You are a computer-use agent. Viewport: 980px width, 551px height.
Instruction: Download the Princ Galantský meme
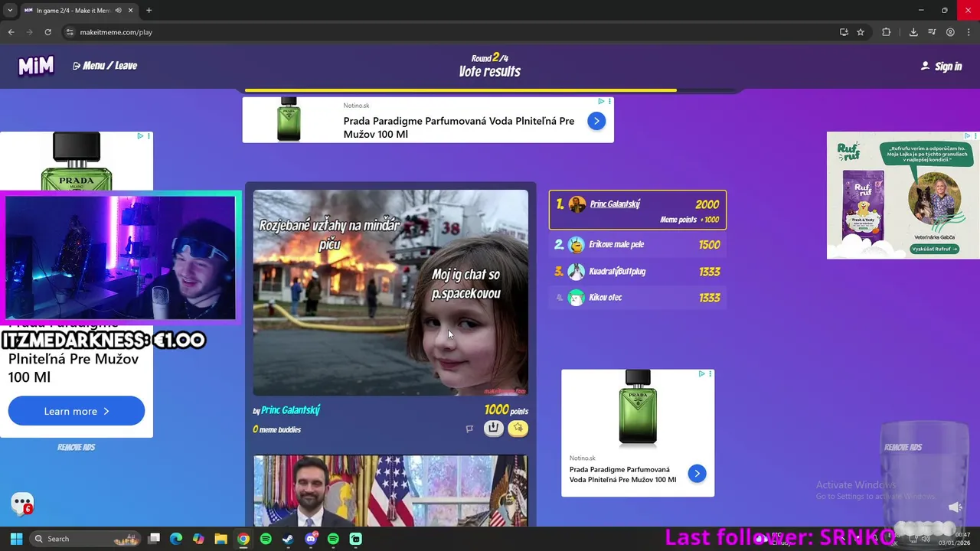pos(494,429)
